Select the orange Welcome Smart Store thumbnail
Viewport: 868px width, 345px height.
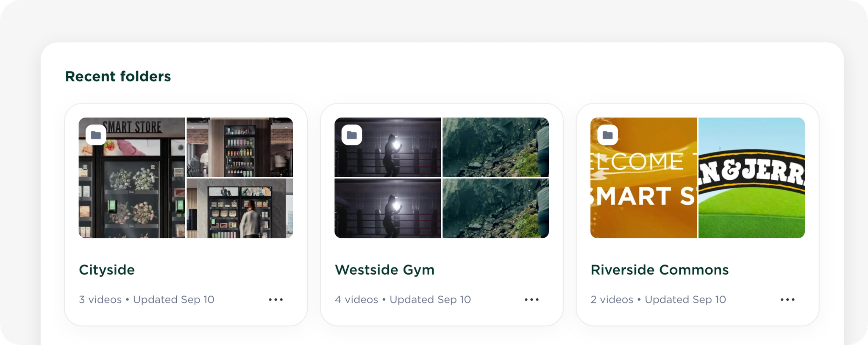[644, 178]
